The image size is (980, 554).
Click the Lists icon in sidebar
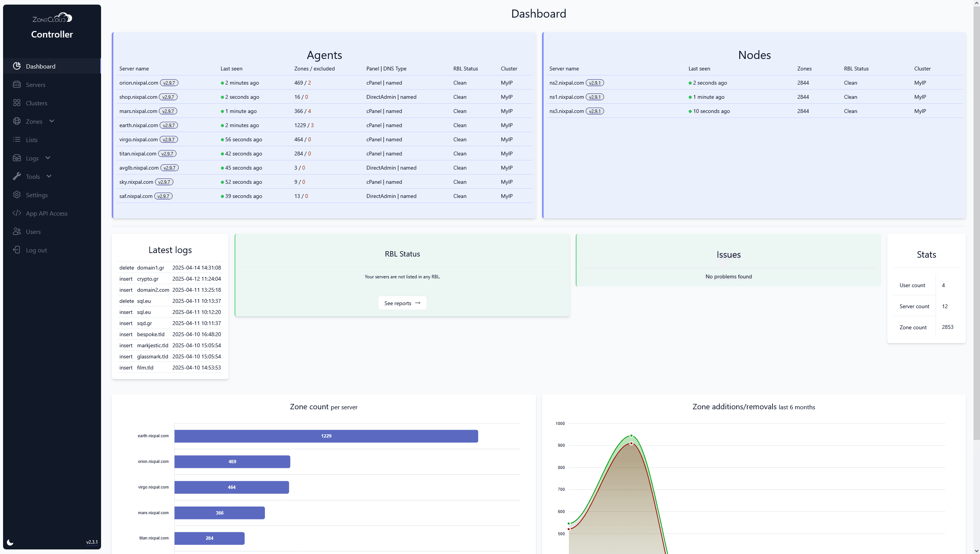pos(17,139)
